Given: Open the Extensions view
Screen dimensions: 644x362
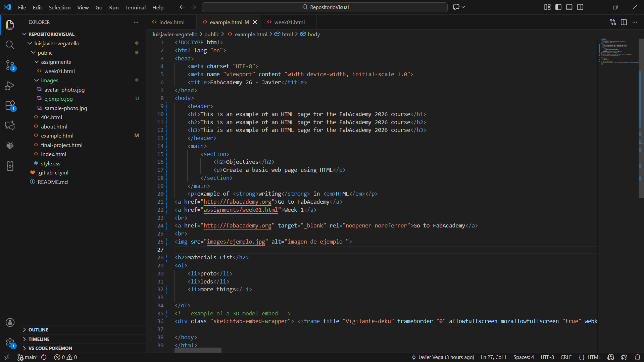Looking at the screenshot, I should pos(10,106).
